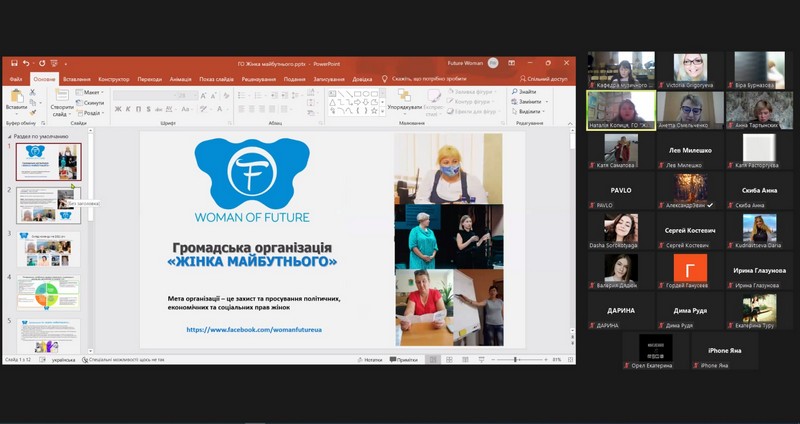Viewport: 800px width, 424px height.
Task: Click the українська language indicator
Action: click(x=63, y=360)
